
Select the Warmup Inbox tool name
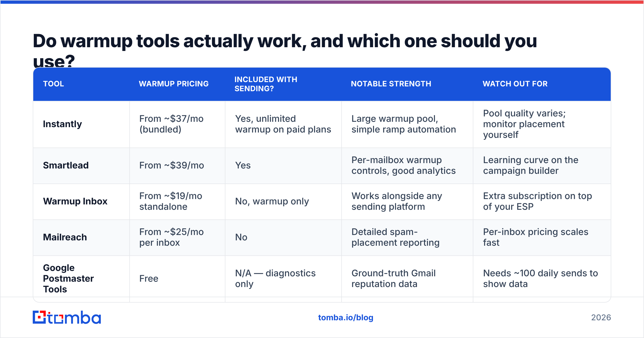pos(75,201)
